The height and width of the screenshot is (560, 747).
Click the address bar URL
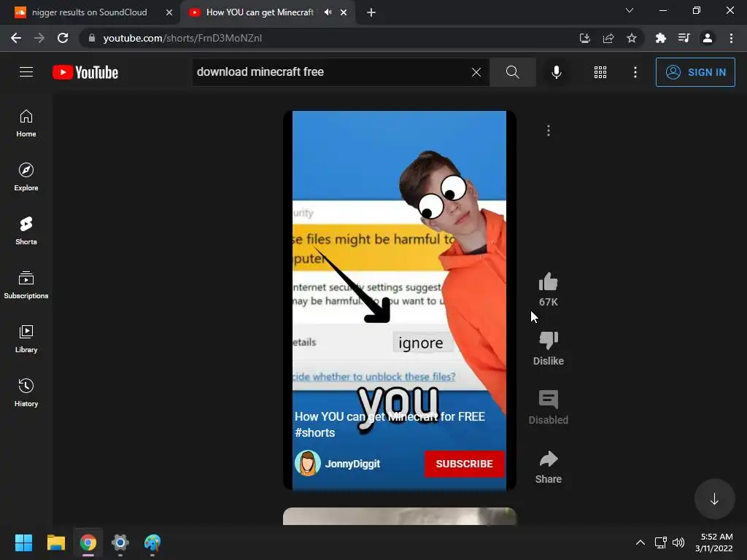point(182,38)
